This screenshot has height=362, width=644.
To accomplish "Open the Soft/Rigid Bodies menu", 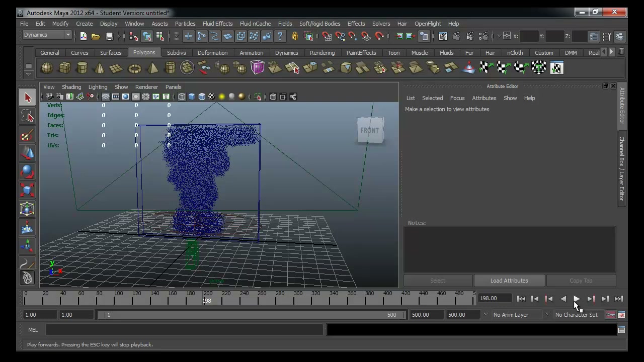I will (319, 24).
